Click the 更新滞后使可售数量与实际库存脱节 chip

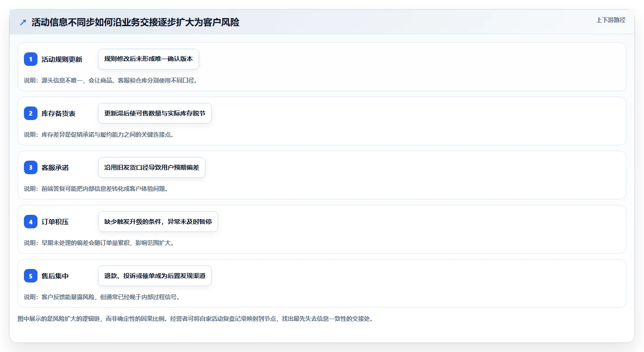tap(155, 113)
